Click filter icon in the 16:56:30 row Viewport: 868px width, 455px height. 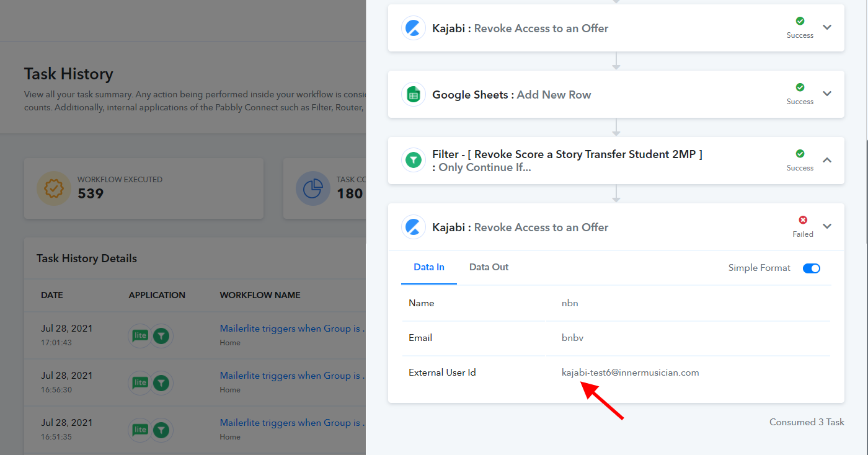coord(161,383)
